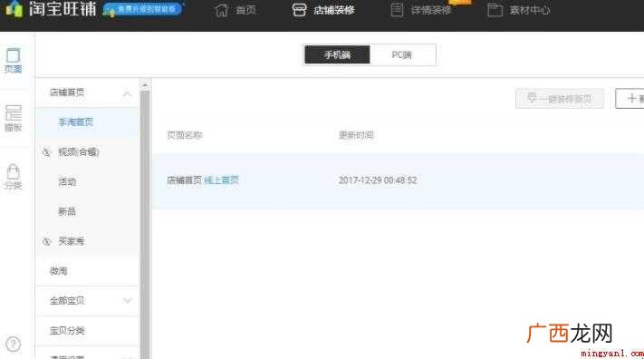The height and width of the screenshot is (359, 644).
Task: Select 微淘 in the sidebar
Action: point(59,271)
